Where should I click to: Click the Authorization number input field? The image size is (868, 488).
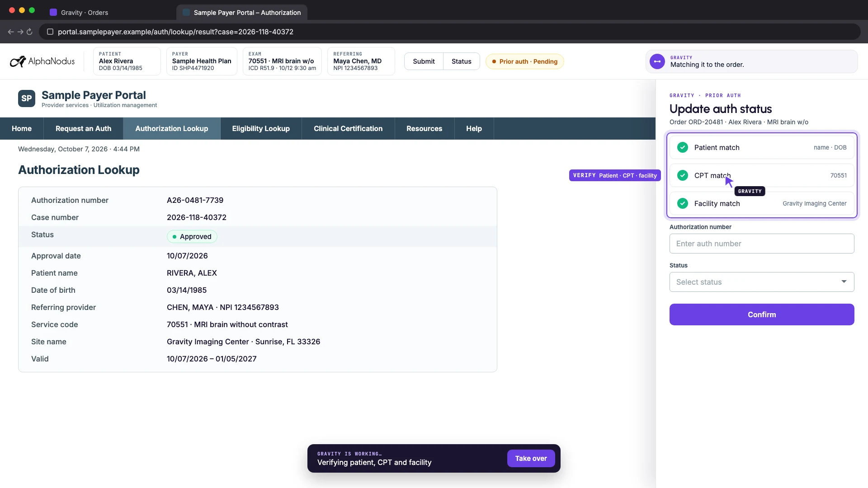coord(762,244)
